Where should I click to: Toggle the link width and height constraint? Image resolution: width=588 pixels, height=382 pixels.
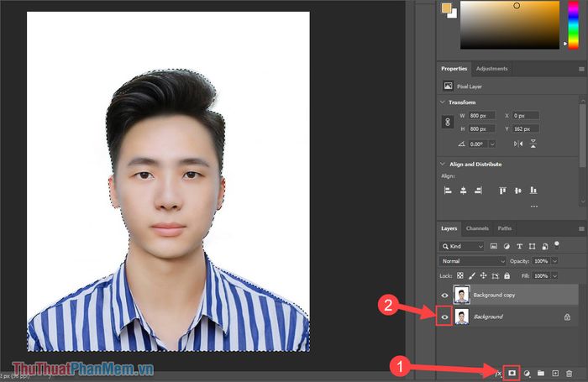tap(448, 123)
